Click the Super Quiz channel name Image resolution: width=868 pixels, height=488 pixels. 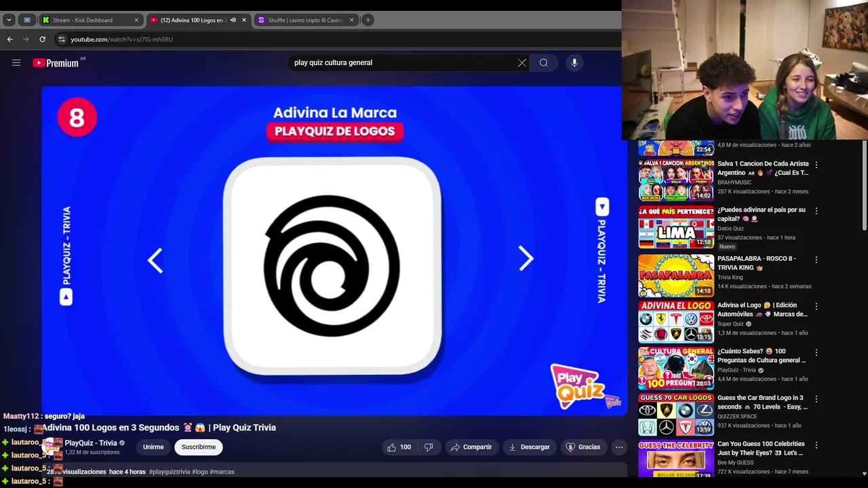pos(730,324)
